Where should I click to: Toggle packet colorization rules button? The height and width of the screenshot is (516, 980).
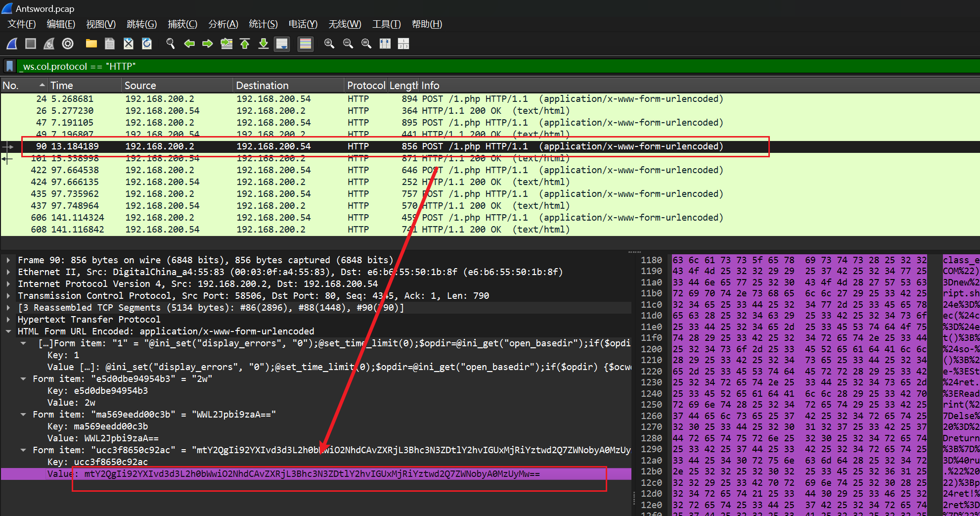tap(306, 44)
